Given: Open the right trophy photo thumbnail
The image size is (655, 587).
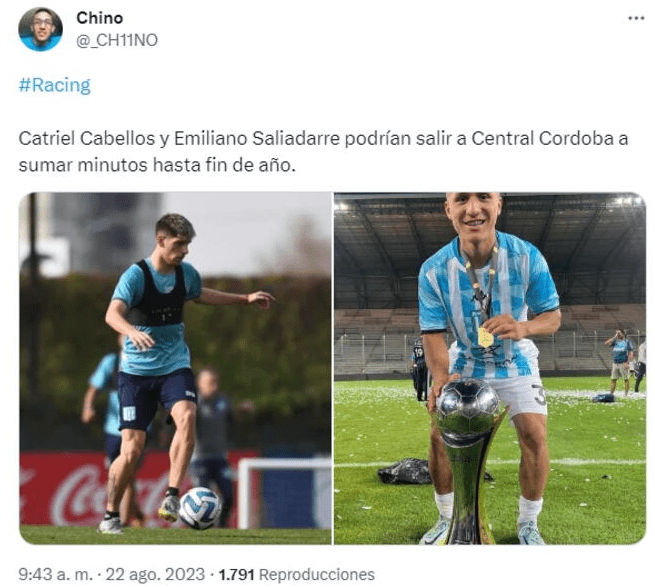Looking at the screenshot, I should (490, 368).
